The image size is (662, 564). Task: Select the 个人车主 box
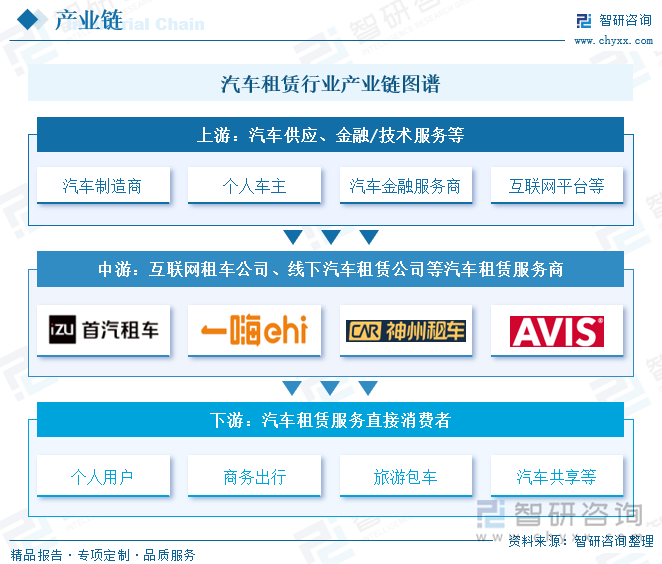click(x=254, y=186)
